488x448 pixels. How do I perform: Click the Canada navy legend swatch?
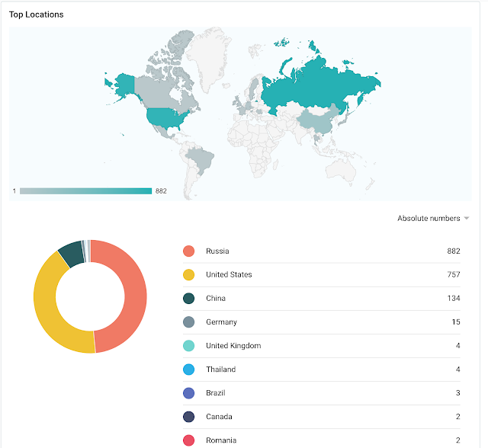point(188,417)
